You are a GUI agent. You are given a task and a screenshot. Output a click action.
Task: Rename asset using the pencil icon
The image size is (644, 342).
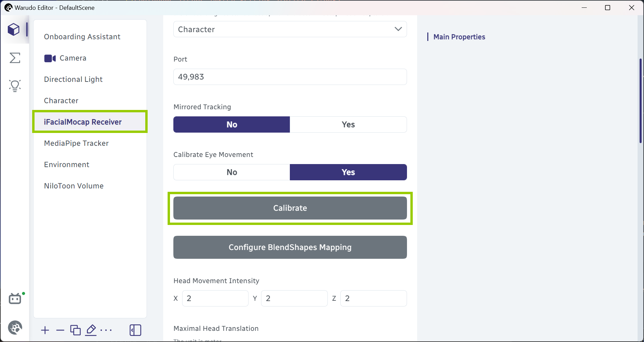point(91,330)
